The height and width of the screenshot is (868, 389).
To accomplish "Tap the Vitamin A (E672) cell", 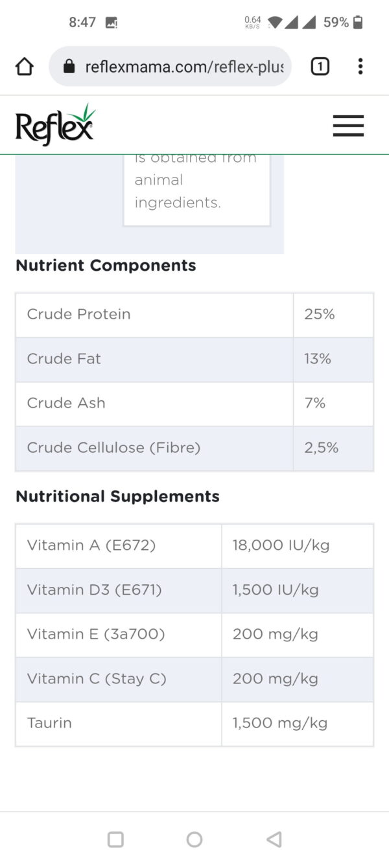I will pyautogui.click(x=91, y=545).
